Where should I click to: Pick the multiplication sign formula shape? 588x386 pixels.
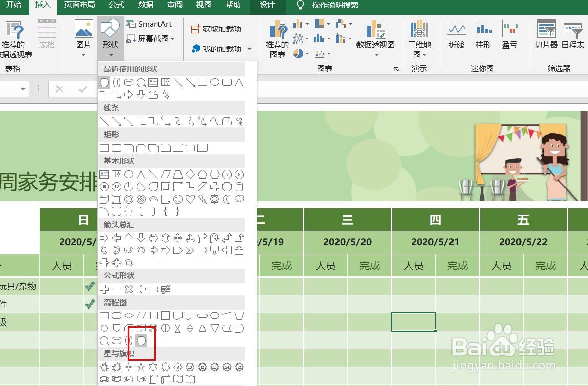click(129, 289)
